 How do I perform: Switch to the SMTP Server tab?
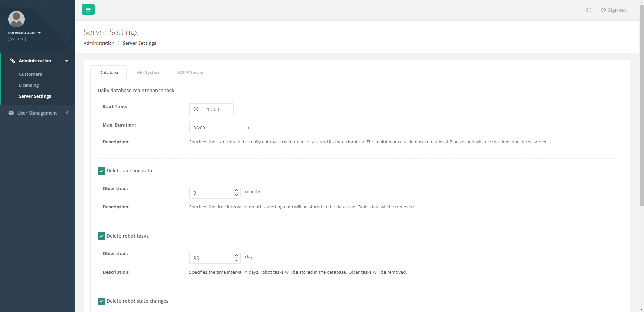(x=190, y=72)
